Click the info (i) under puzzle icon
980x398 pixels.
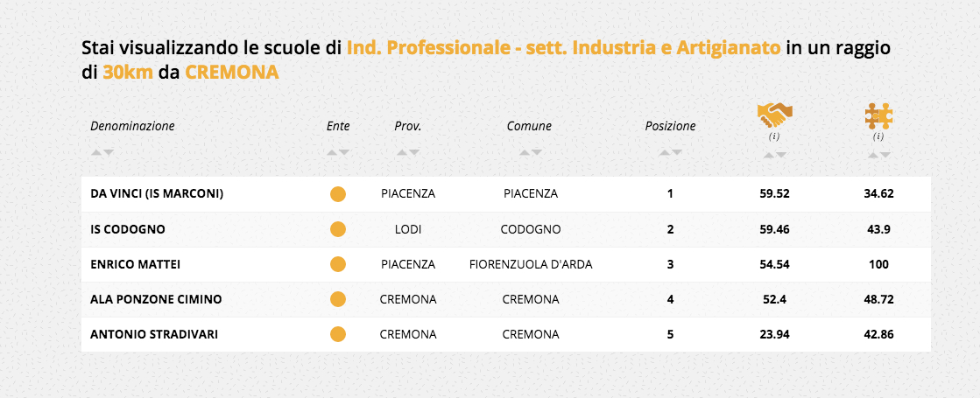pyautogui.click(x=878, y=136)
